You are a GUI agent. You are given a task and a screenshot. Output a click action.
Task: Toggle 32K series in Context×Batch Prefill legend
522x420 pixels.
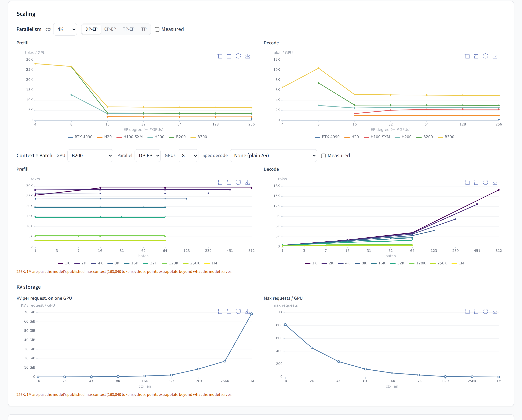150,263
